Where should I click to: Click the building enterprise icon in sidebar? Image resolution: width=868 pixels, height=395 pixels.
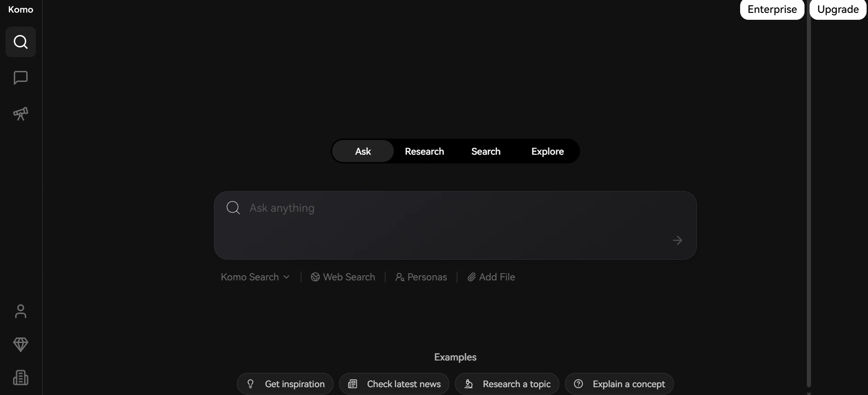21,378
